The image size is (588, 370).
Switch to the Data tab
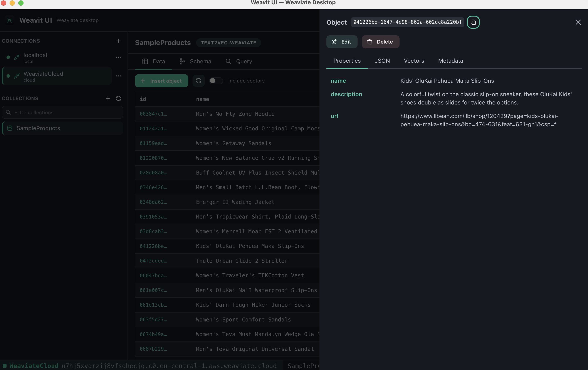click(154, 62)
